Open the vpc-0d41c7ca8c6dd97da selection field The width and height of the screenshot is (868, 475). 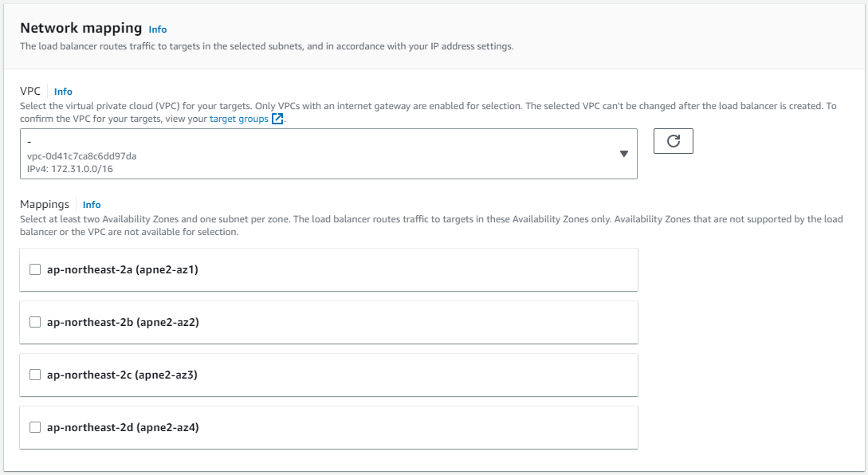(x=328, y=154)
